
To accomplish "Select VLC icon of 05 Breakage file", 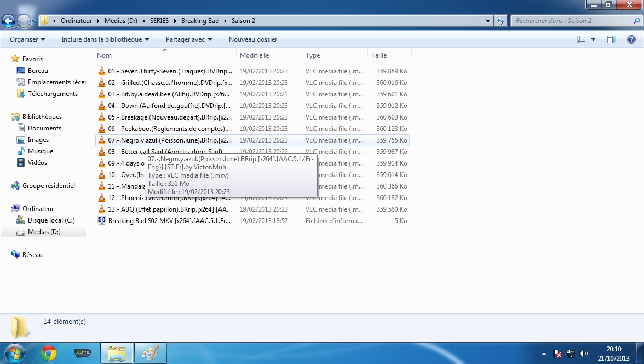I will pos(102,117).
